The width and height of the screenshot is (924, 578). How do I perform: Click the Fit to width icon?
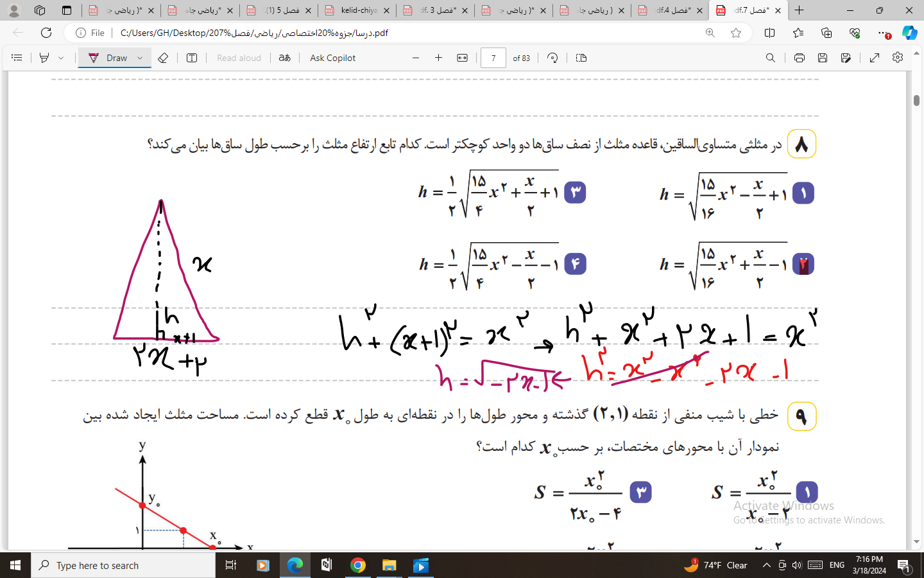pos(462,58)
